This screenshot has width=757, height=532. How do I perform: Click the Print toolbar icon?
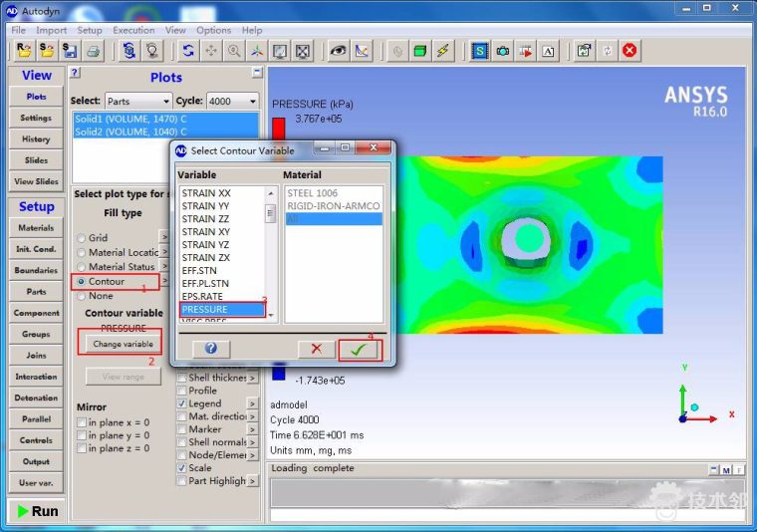tap(93, 51)
